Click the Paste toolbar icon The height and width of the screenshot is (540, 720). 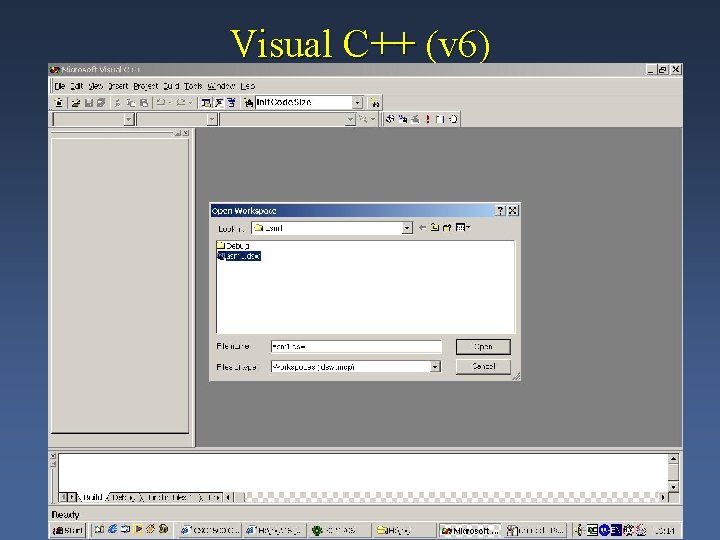(144, 103)
